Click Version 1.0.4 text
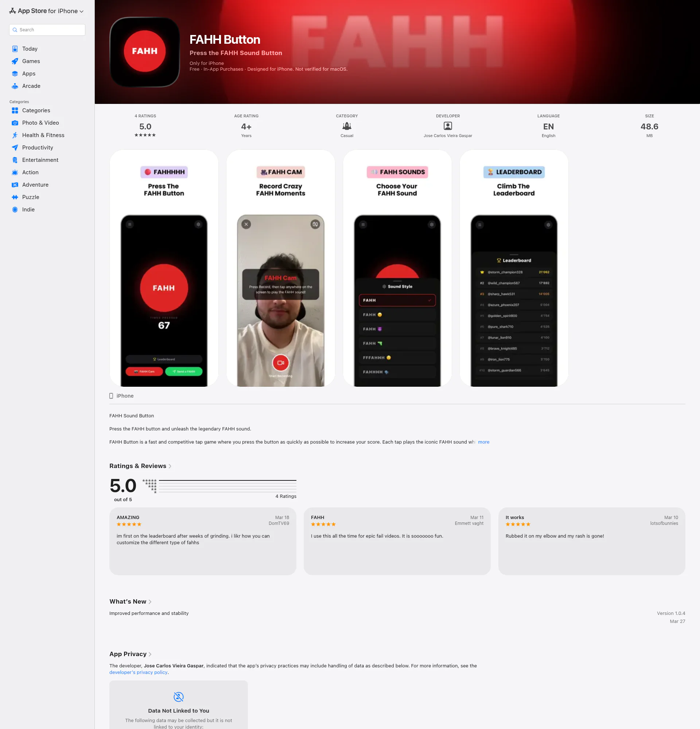The width and height of the screenshot is (700, 729). pos(671,613)
